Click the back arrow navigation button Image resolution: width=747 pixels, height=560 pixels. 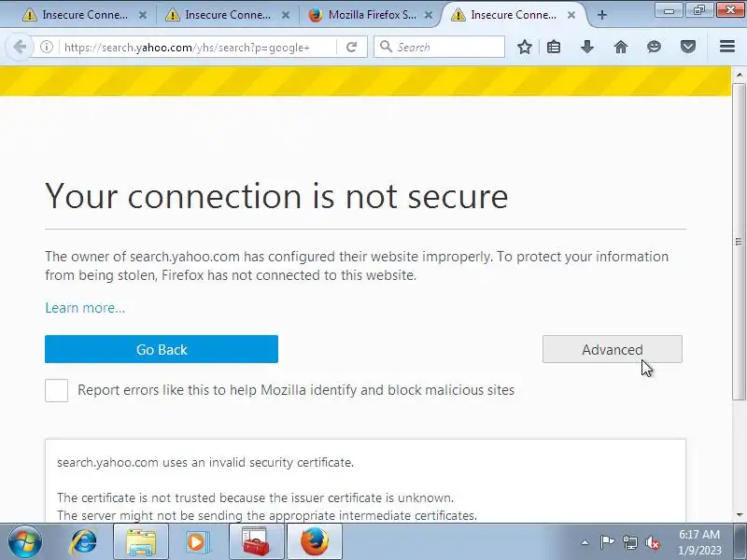pyautogui.click(x=20, y=47)
